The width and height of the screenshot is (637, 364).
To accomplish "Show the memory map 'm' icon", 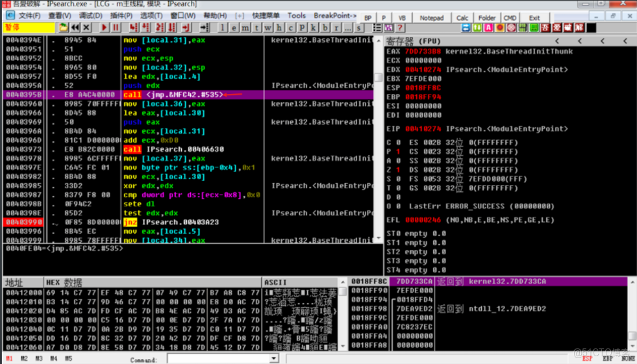I will click(245, 28).
